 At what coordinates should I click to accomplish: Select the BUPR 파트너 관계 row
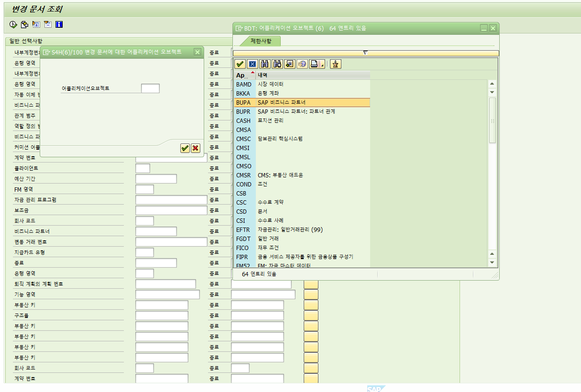point(302,111)
